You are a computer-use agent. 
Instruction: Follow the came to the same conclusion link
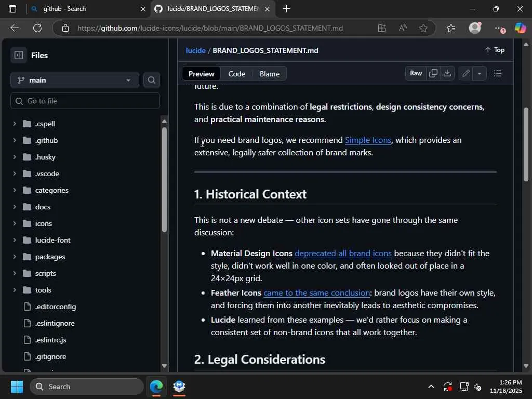click(316, 293)
